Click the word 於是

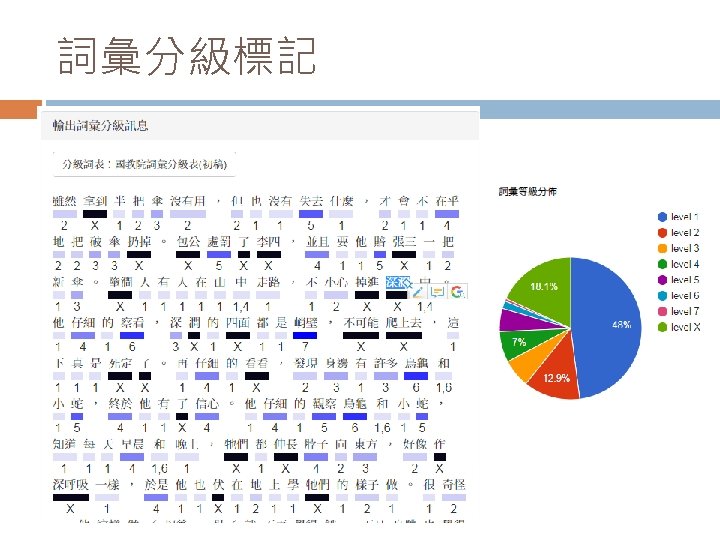[x=156, y=484]
